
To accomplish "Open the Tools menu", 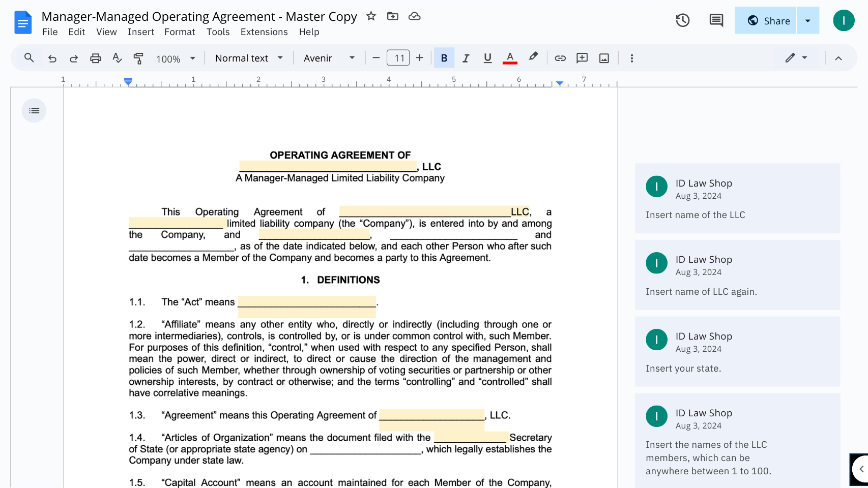I will tap(218, 32).
